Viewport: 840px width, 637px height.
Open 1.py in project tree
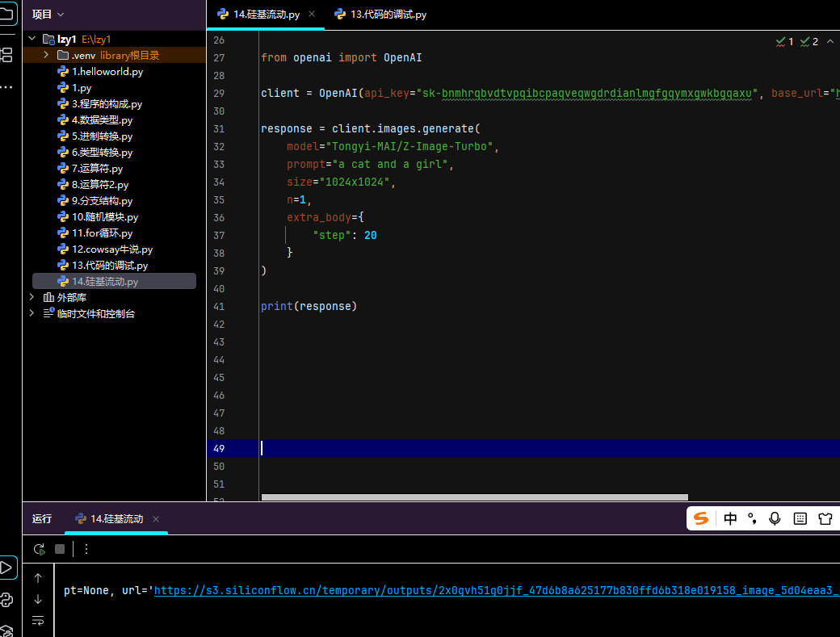click(x=82, y=88)
